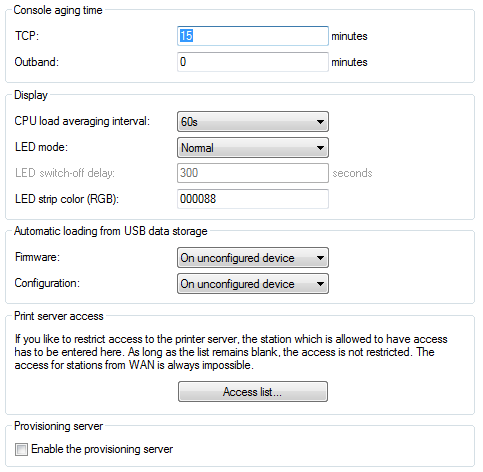
Task: Click the Console aging time group title
Action: (58, 10)
